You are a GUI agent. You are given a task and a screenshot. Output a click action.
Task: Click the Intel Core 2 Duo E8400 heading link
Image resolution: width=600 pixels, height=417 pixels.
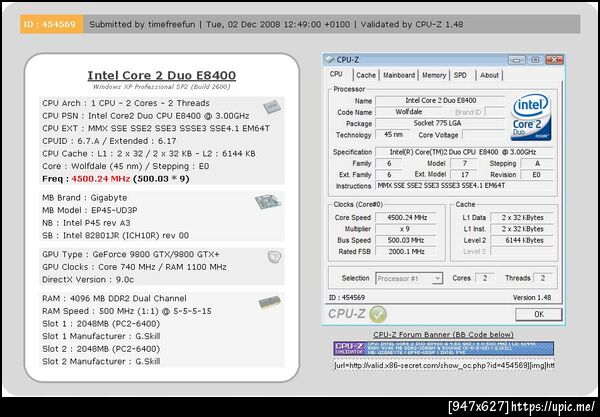click(x=161, y=75)
